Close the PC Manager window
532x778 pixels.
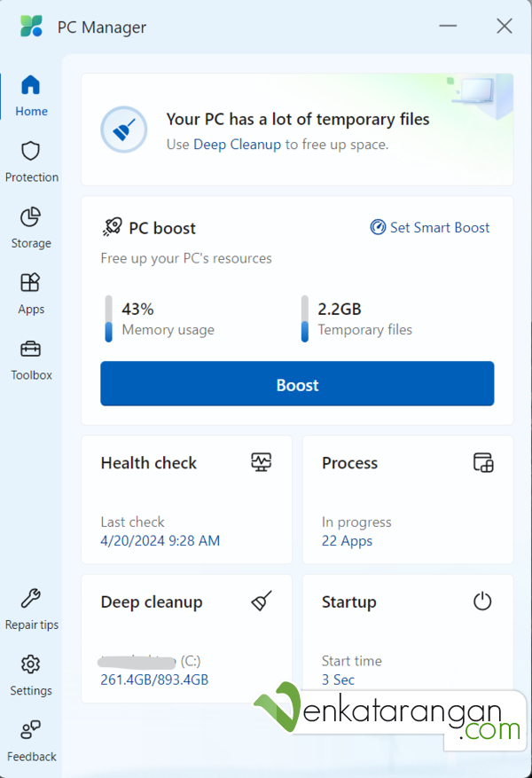pyautogui.click(x=505, y=26)
